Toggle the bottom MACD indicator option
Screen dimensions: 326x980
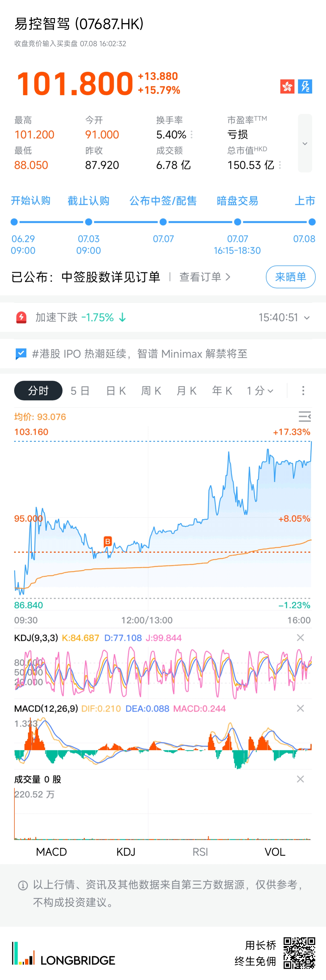click(51, 852)
